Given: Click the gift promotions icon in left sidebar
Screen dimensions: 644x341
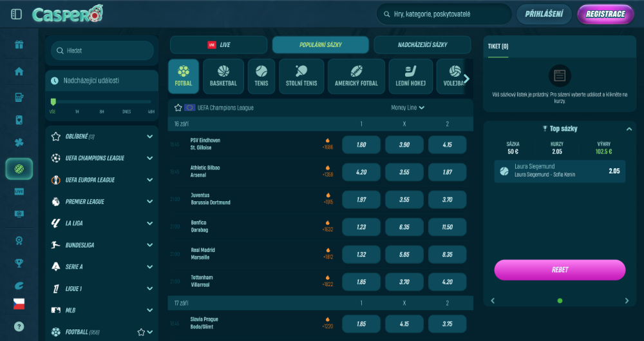Looking at the screenshot, I should 19,44.
